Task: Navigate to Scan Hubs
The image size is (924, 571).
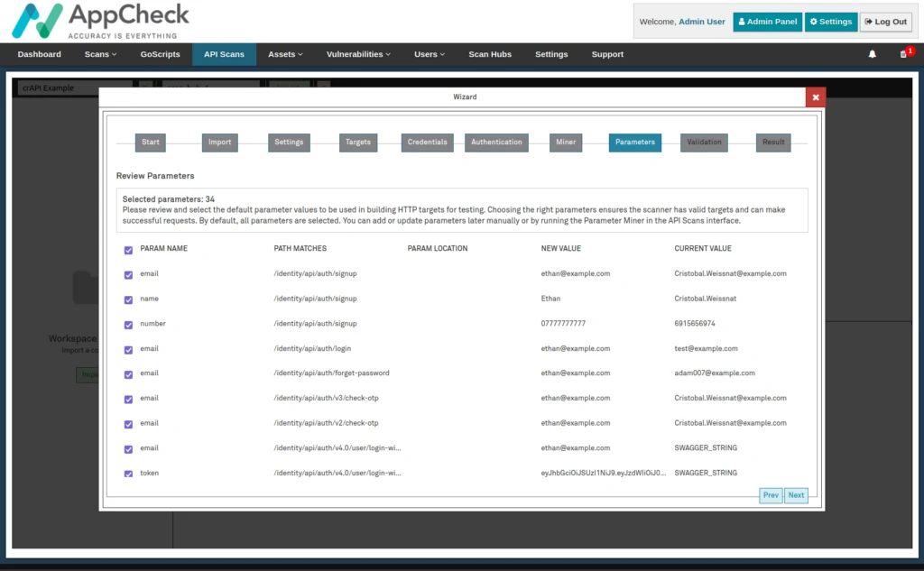Action: 489,54
